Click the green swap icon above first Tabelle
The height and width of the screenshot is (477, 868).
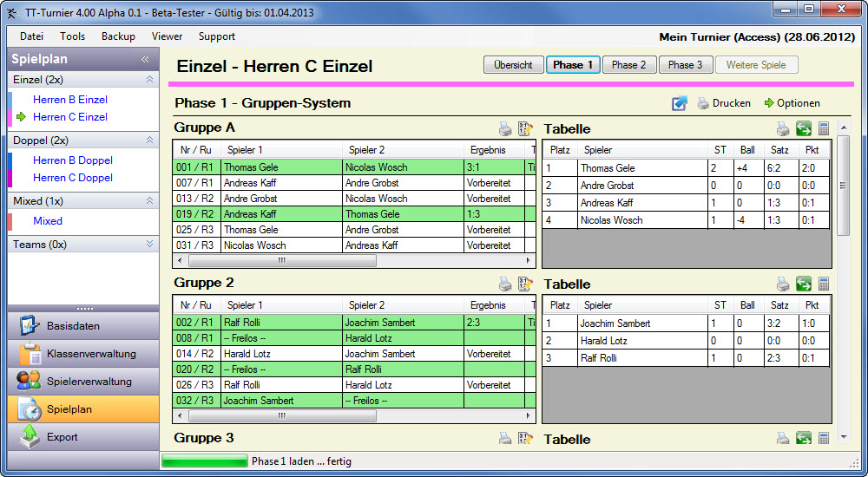804,129
